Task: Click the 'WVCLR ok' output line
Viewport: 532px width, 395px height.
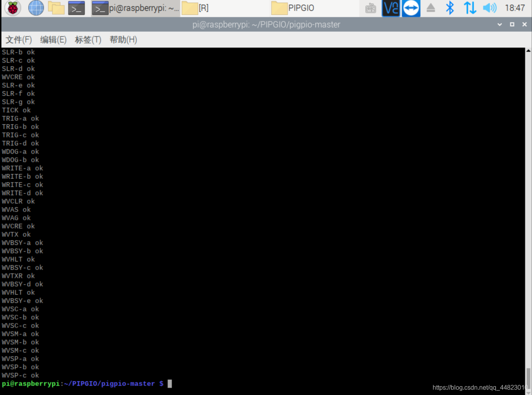Action: click(18, 201)
